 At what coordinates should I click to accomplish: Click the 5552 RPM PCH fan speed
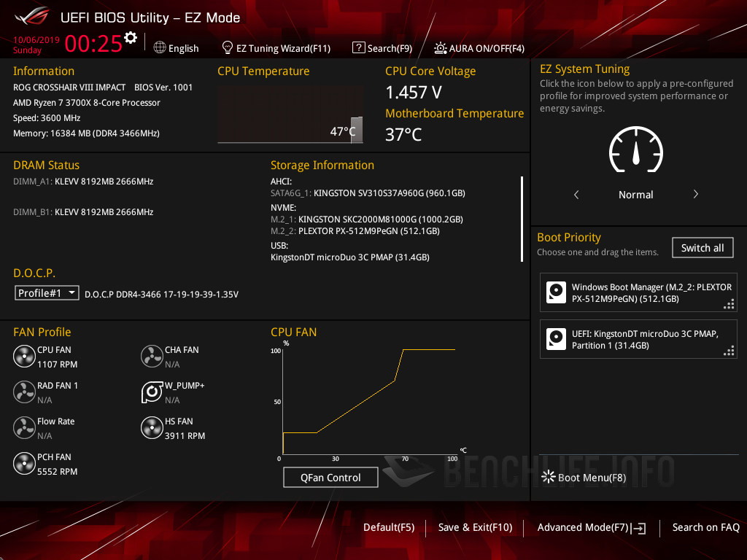pos(57,472)
